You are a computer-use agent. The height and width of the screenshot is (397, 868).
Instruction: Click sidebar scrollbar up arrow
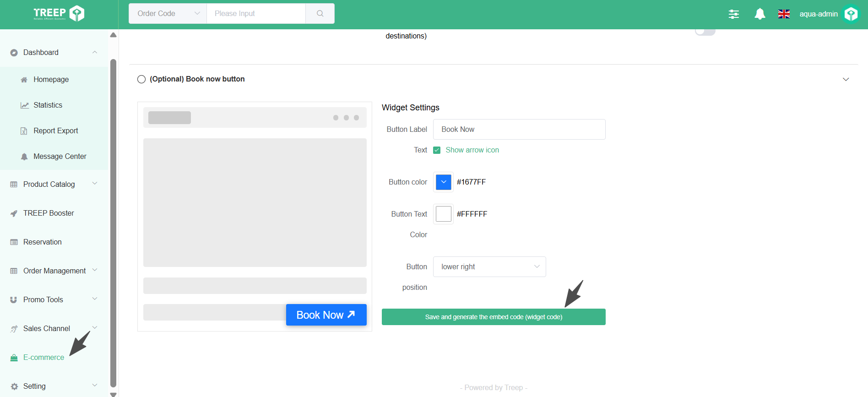click(x=113, y=35)
